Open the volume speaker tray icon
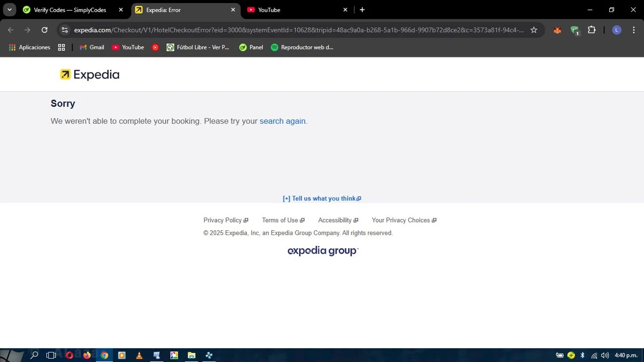The height and width of the screenshot is (362, 644). (x=605, y=355)
